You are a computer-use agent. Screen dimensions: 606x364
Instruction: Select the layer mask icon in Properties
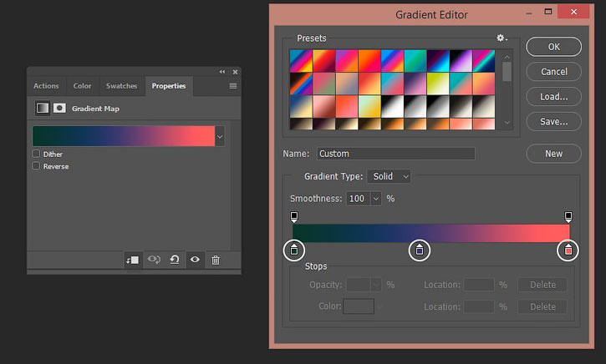pos(59,108)
